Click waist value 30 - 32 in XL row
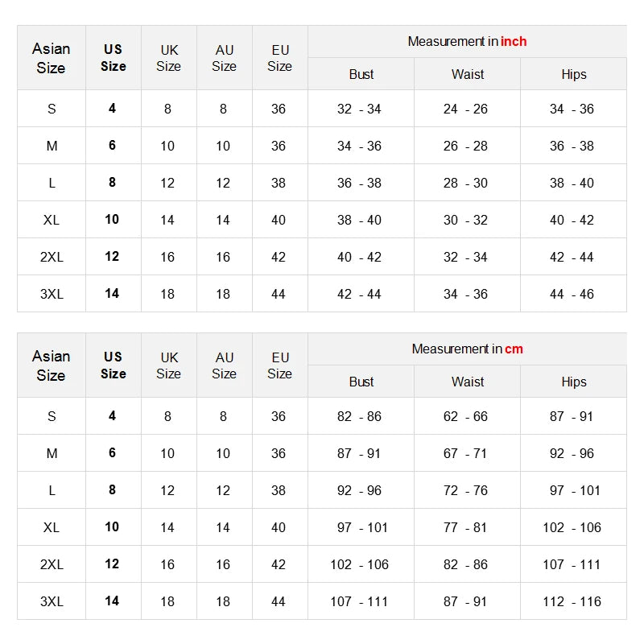 coord(465,220)
